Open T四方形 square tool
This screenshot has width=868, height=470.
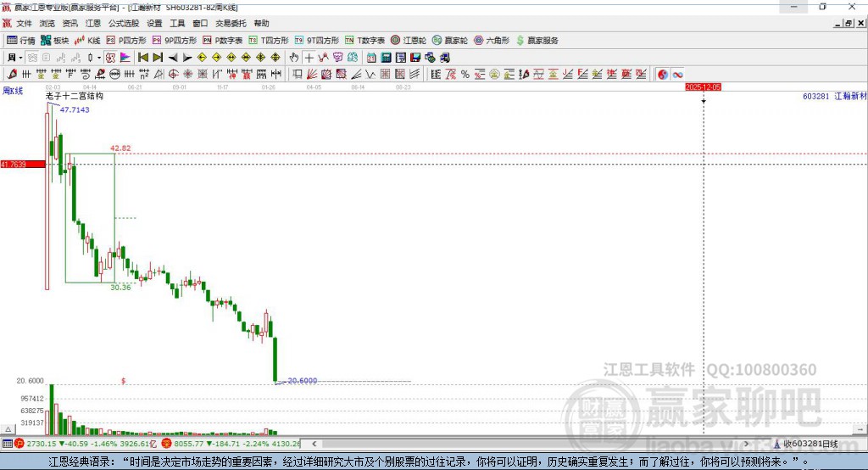point(269,41)
